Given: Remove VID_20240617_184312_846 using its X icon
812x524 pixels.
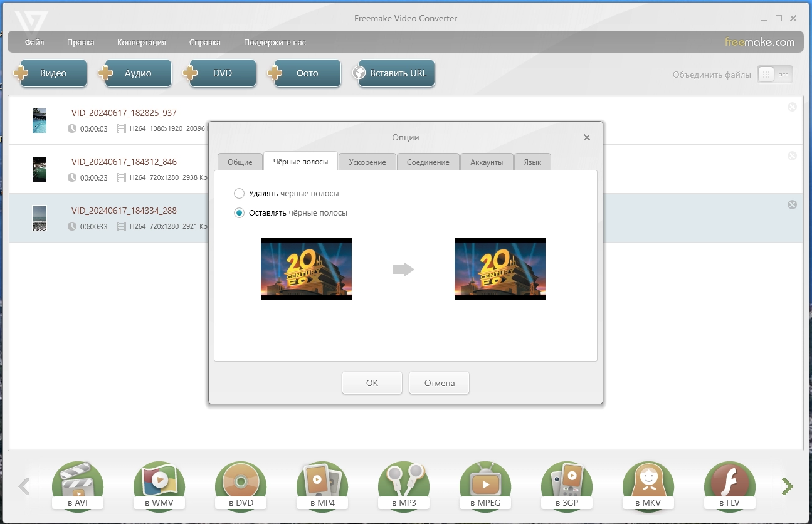Looking at the screenshot, I should pos(792,156).
